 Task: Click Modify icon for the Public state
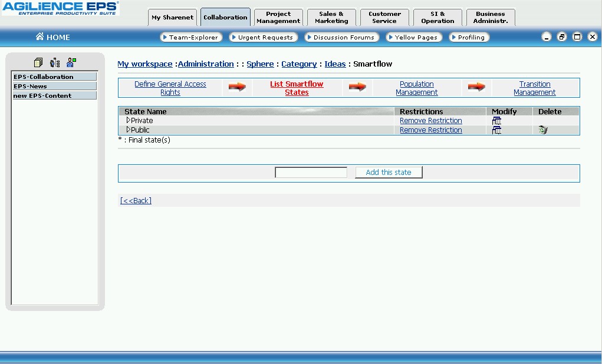[x=496, y=130]
